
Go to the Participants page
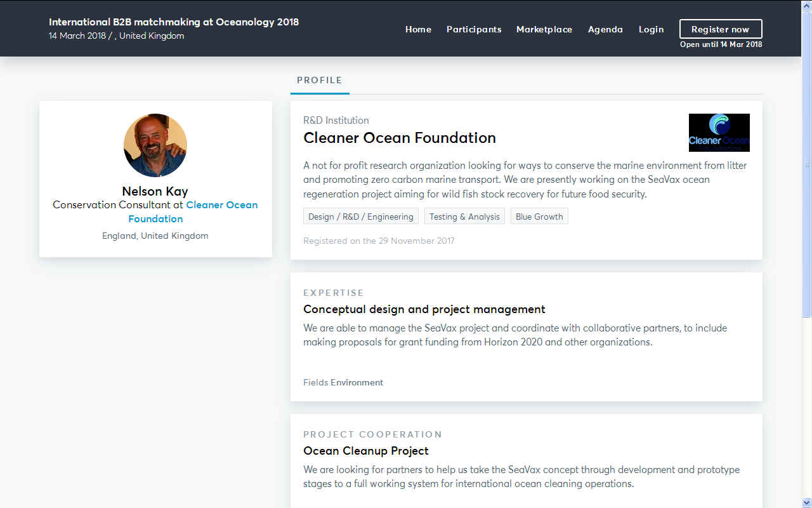(474, 29)
